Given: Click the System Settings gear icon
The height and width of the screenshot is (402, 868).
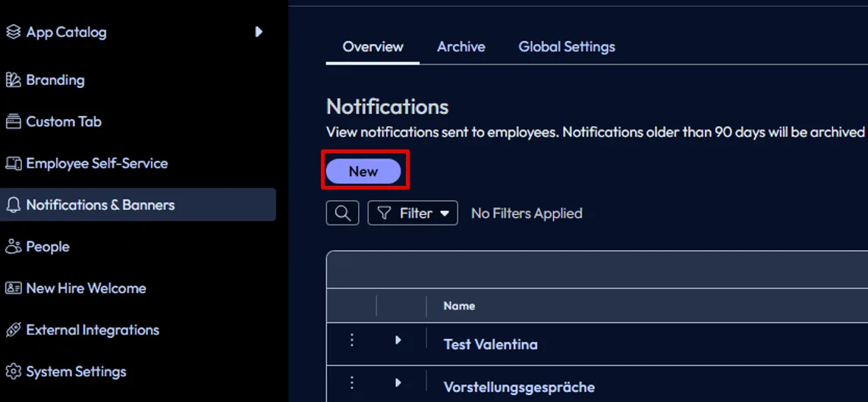Looking at the screenshot, I should (14, 372).
